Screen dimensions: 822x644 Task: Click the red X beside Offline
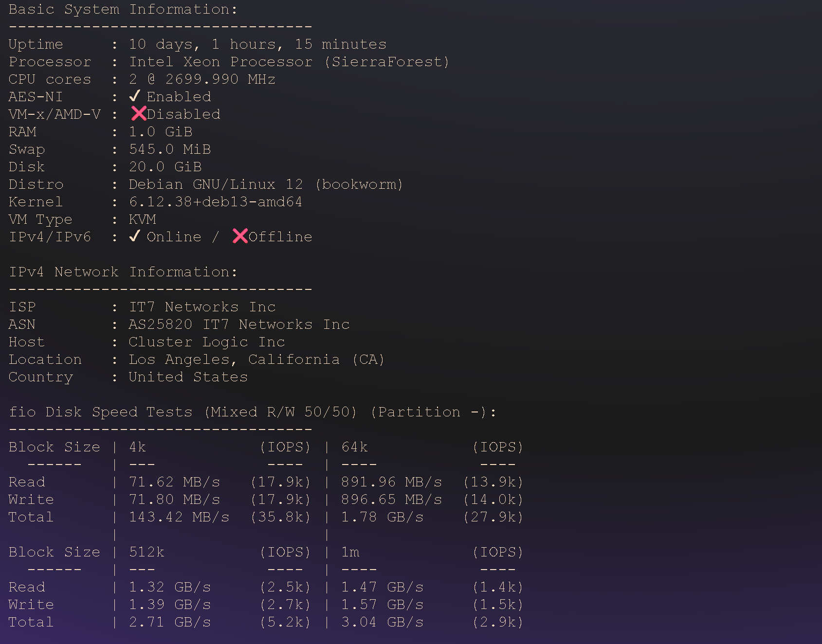coord(240,236)
